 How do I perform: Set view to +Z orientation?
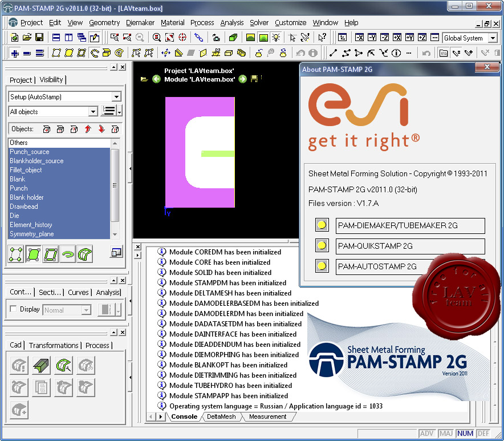click(x=422, y=38)
